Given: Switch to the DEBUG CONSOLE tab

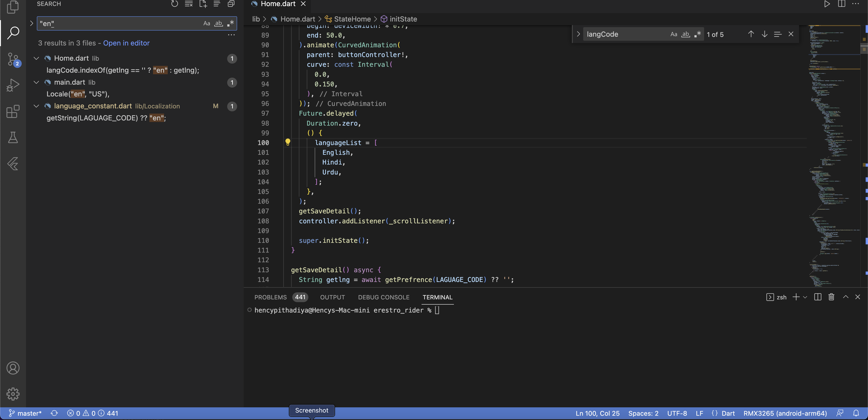Looking at the screenshot, I should point(383,297).
